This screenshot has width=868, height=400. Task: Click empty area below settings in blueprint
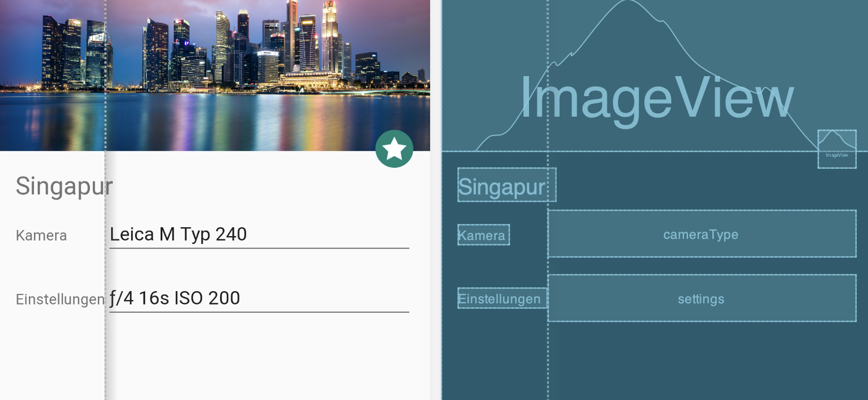coord(701,361)
